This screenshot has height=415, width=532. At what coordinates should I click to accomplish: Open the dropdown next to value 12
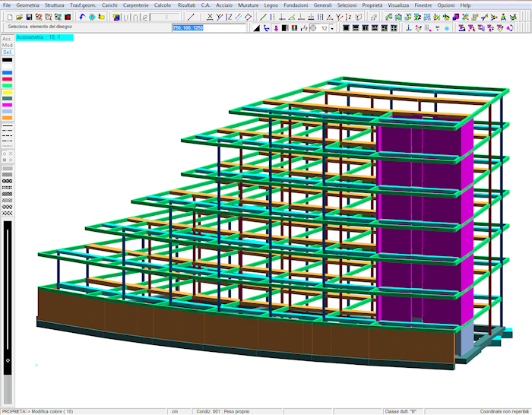coord(333,28)
